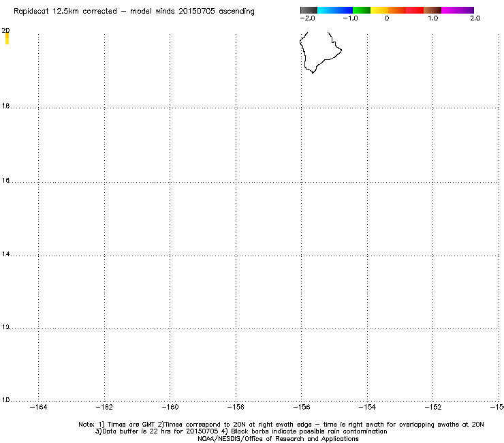Click the -2.0 color scale label

(307, 18)
